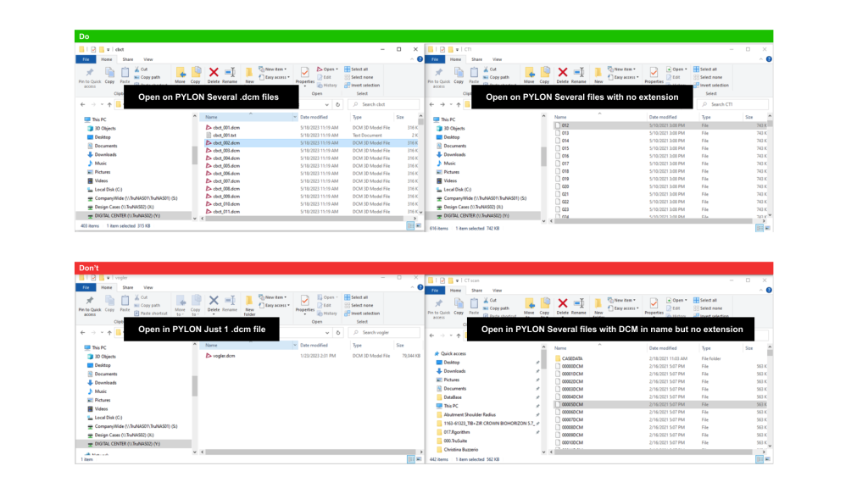
Task: Select the CASEDATA folder in CT scan window
Action: (574, 358)
